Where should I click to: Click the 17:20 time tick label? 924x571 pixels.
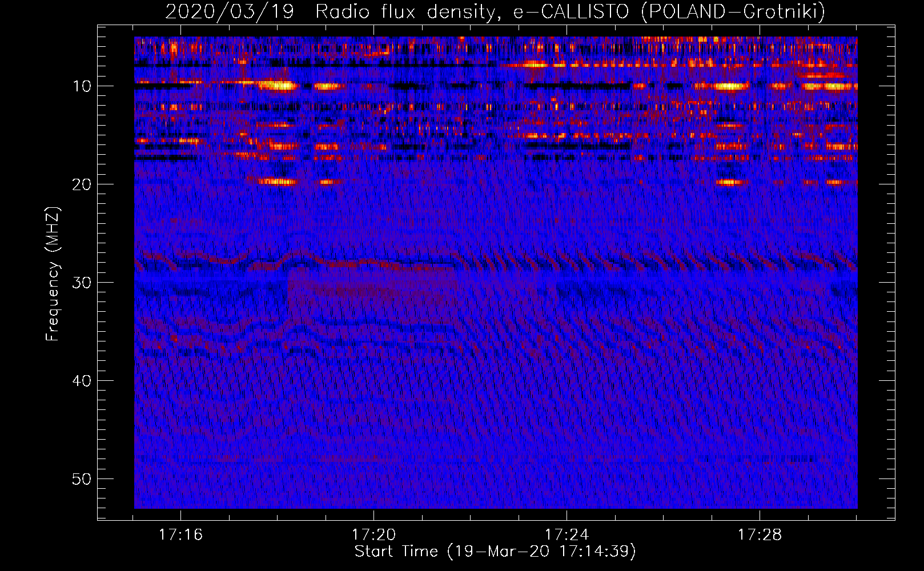pos(373,535)
